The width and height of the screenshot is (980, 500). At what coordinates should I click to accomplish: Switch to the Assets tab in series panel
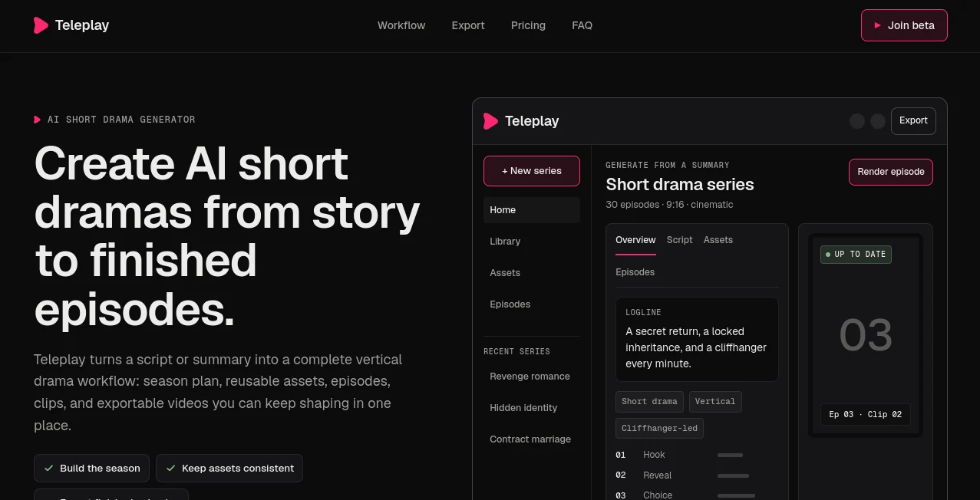point(718,240)
